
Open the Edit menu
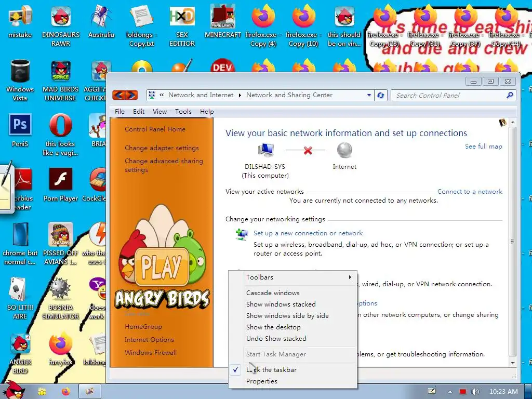138,111
